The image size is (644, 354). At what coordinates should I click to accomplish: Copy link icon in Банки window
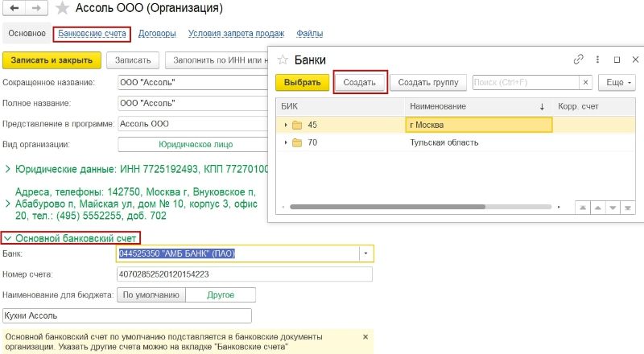pyautogui.click(x=578, y=60)
